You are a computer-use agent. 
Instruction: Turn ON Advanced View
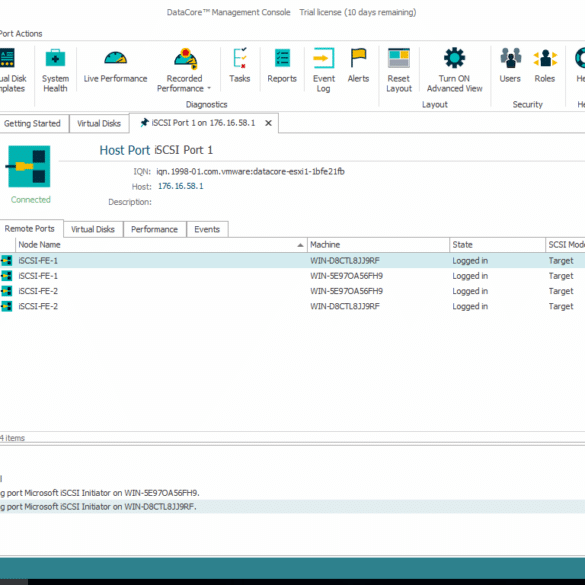coord(454,70)
